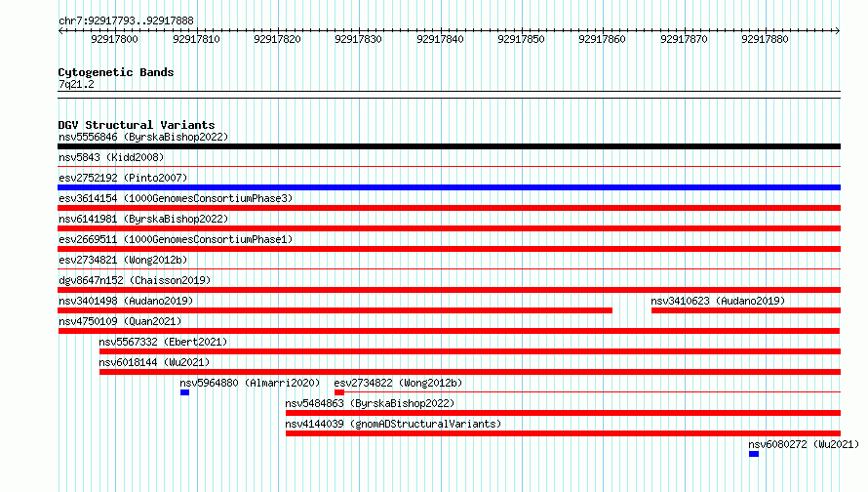The width and height of the screenshot is (868, 492).
Task: Click the nsv4750109 (Quan2021) label
Action: [x=120, y=321]
